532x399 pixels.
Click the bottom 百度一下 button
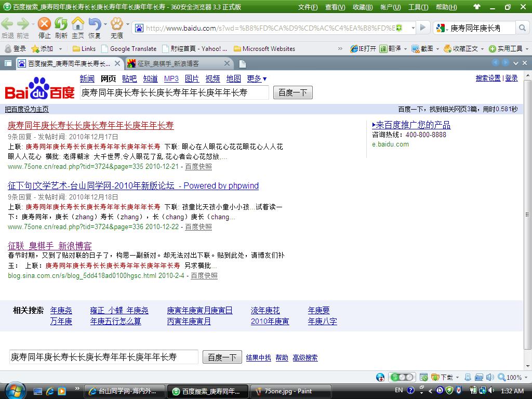click(x=222, y=357)
